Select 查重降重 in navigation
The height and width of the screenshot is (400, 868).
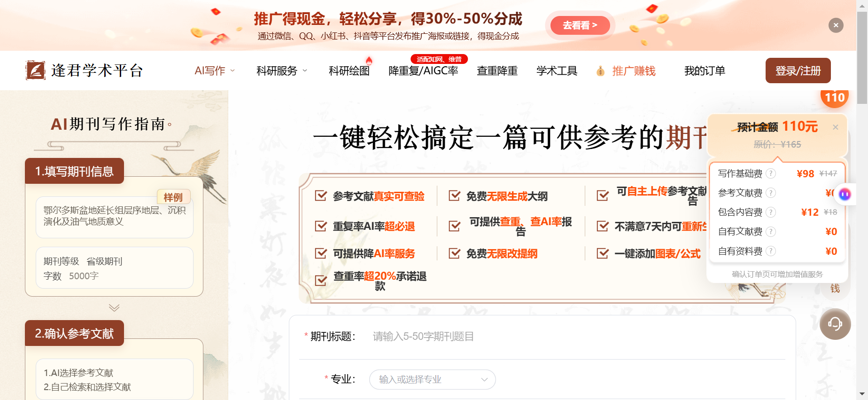[497, 71]
